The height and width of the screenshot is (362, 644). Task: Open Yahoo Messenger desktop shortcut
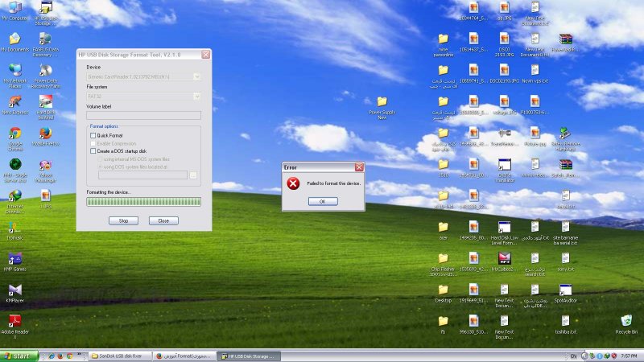pos(46,171)
